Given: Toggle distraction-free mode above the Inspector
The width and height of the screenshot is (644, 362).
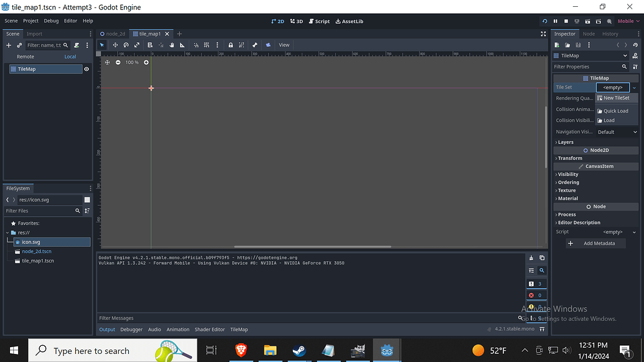Looking at the screenshot, I should [543, 34].
